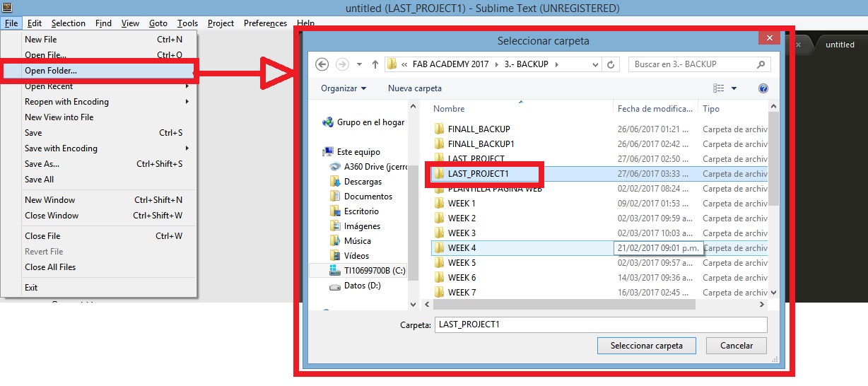Open Imágenes in navigation pane

tap(356, 226)
